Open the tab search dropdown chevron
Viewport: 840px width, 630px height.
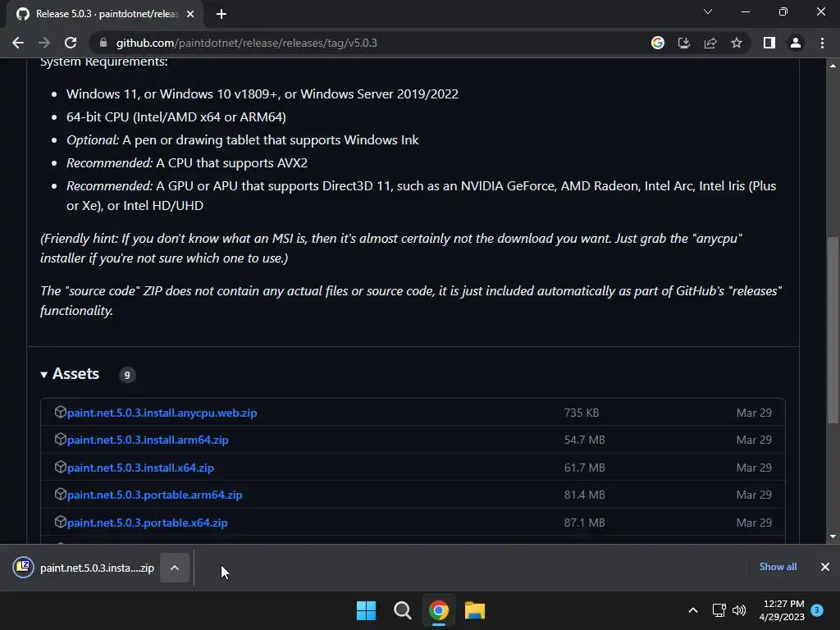tap(708, 11)
